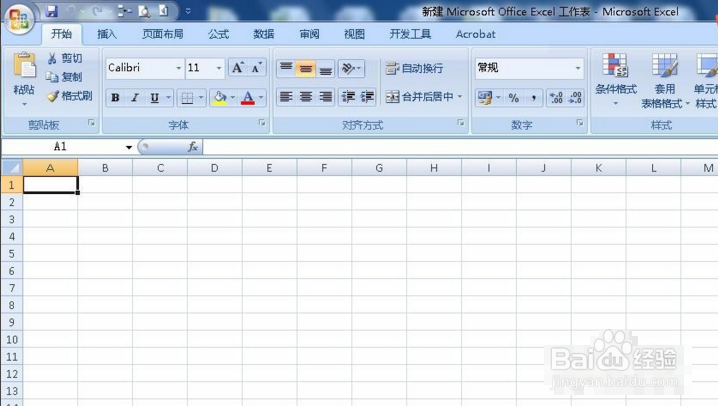This screenshot has width=718, height=406.
Task: Insert a function with the fx button
Action: point(193,147)
